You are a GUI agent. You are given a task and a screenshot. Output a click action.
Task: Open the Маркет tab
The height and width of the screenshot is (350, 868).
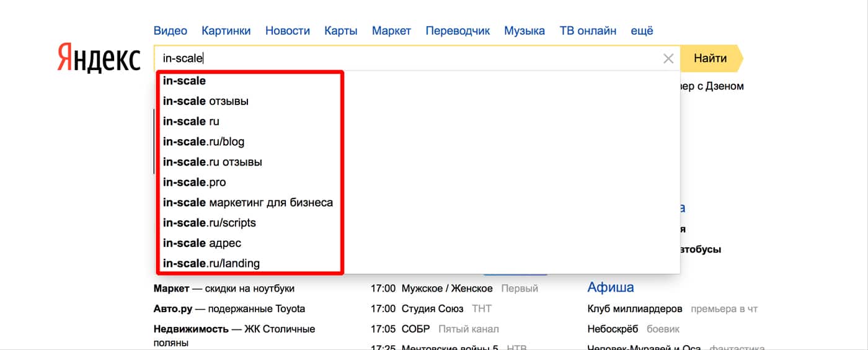(x=392, y=30)
